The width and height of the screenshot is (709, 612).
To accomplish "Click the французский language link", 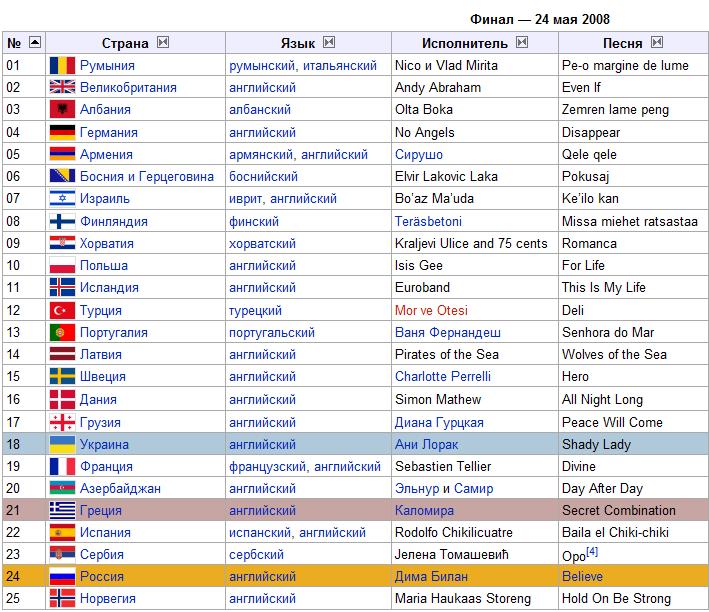I will [268, 466].
